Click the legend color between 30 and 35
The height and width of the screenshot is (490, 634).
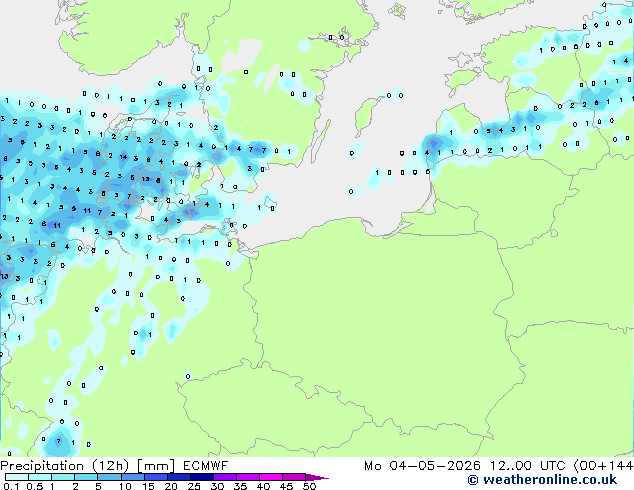tap(225, 477)
